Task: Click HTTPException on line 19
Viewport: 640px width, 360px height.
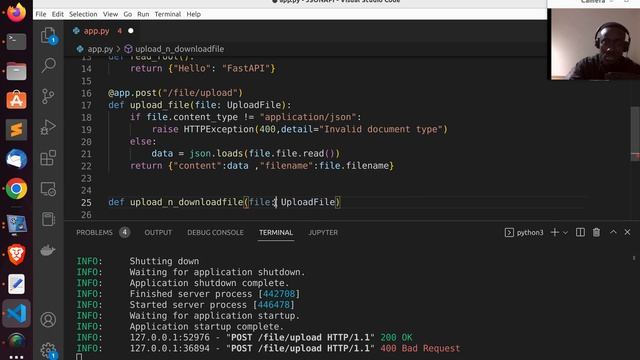Action: coord(219,129)
